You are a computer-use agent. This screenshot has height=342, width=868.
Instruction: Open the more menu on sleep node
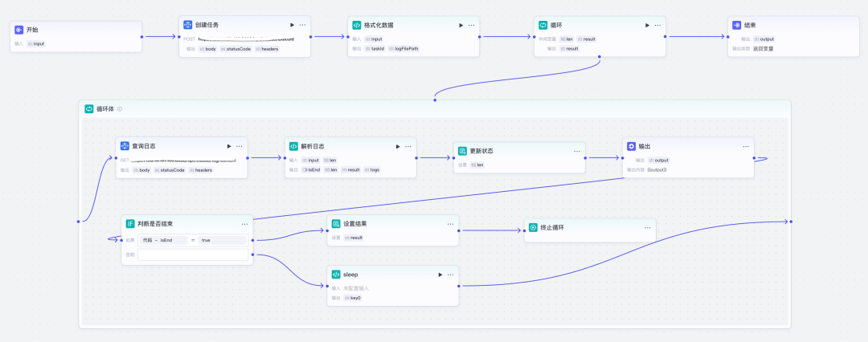click(x=451, y=275)
